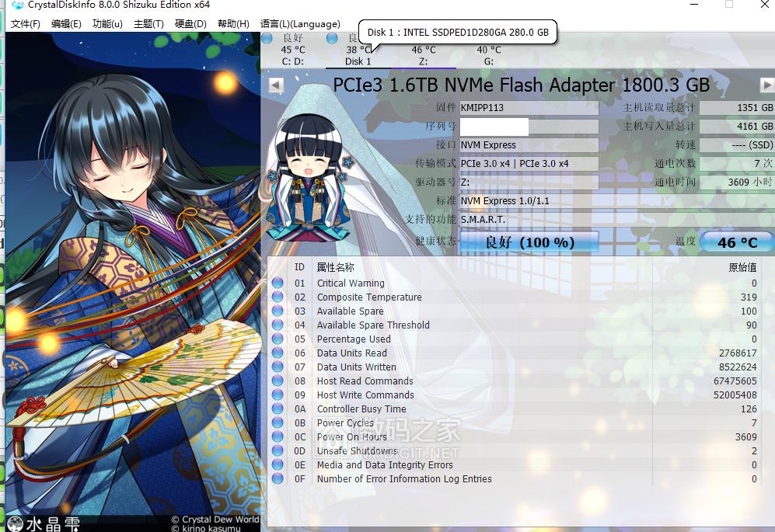Open the 主题(T) menu
The height and width of the screenshot is (532, 775).
pyautogui.click(x=148, y=24)
